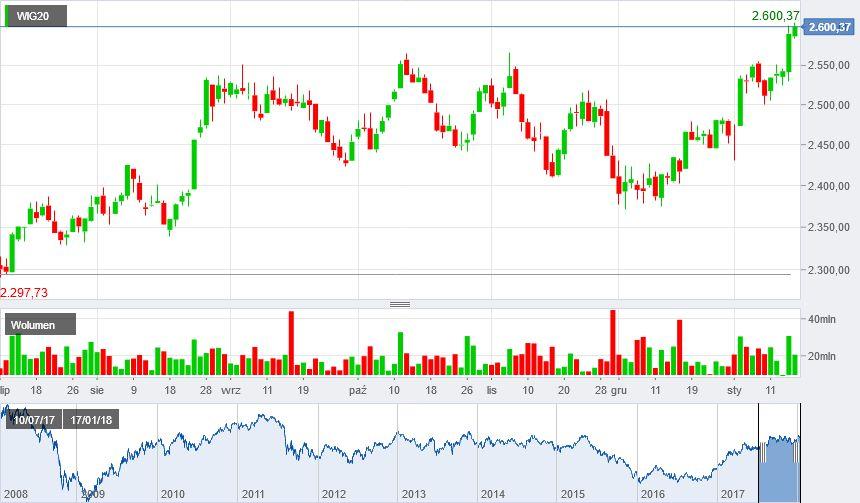The height and width of the screenshot is (503, 860).
Task: Click the 2.297,73 low price label
Action: point(24,292)
